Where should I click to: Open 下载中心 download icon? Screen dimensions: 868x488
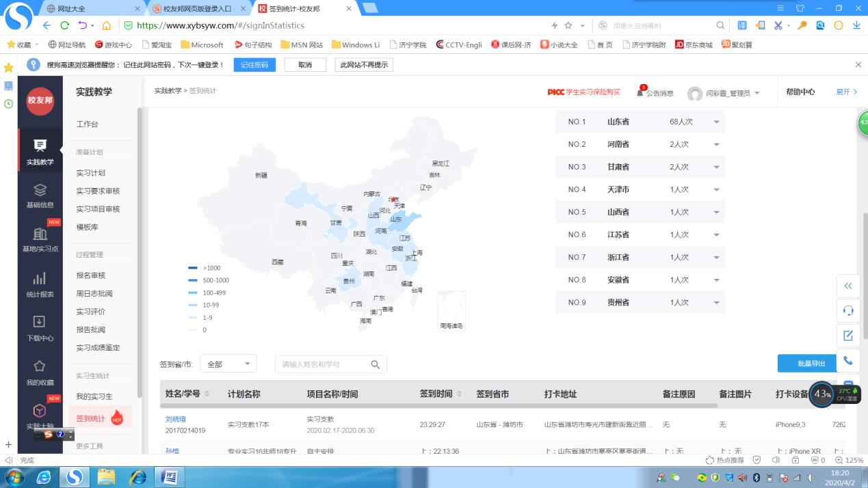coord(40,327)
